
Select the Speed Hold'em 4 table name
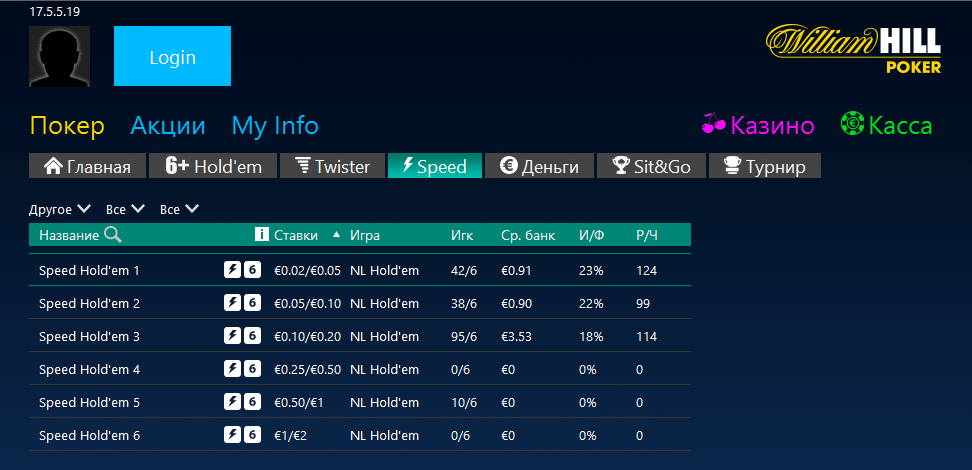[89, 370]
